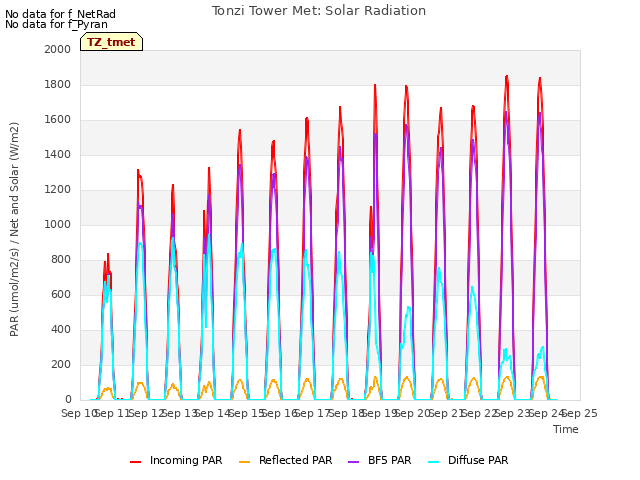Click the y-axis label PAR / Net and Solar
640x480 pixels.
14,229
